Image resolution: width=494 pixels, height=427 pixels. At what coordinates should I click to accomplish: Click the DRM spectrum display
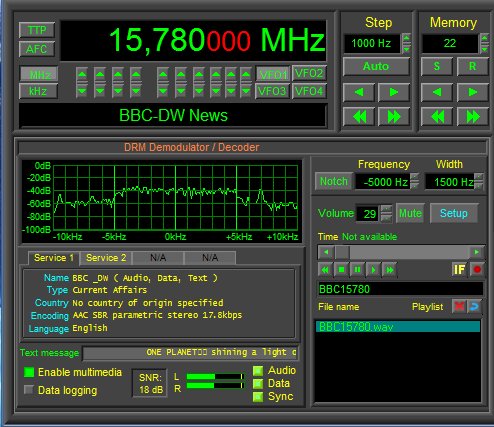coord(162,201)
